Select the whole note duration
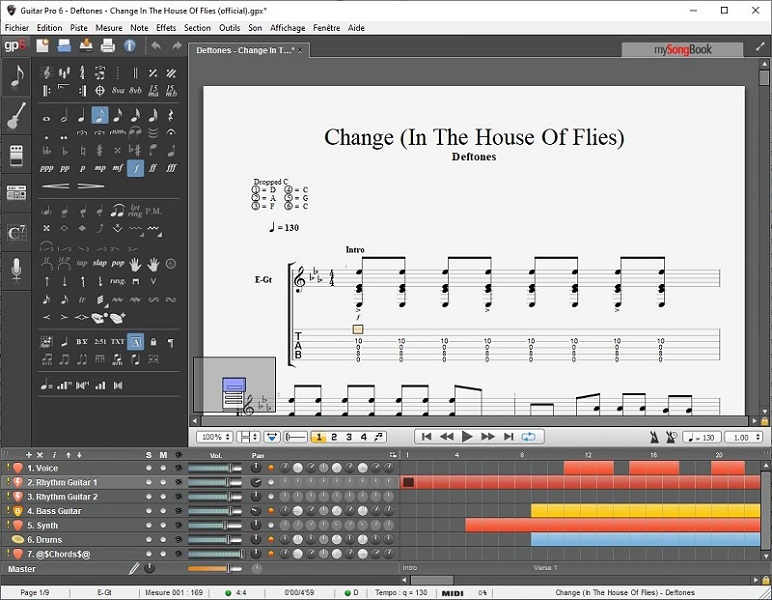The height and width of the screenshot is (600, 772). coord(46,118)
